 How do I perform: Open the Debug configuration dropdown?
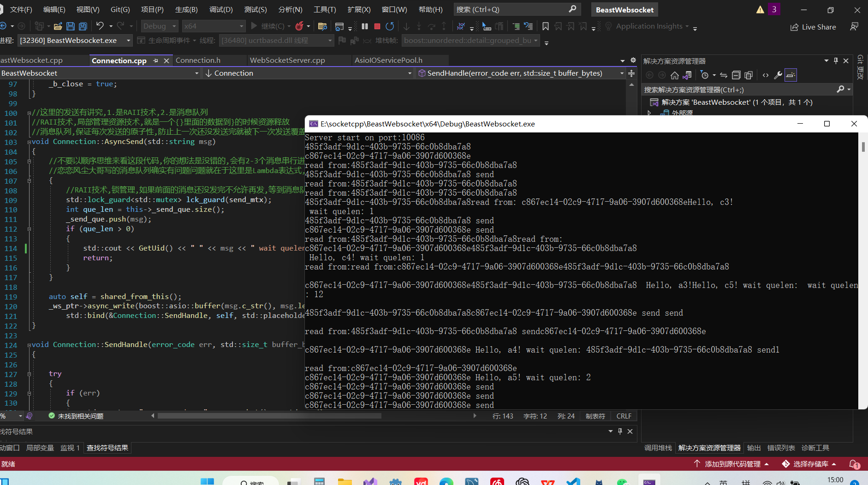coord(160,26)
